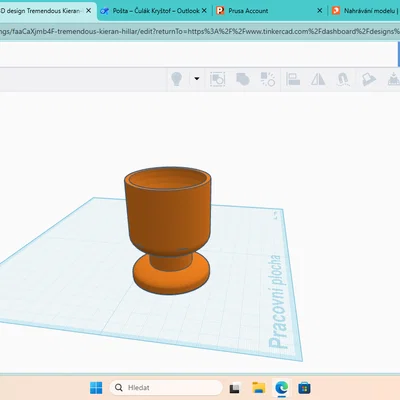Click the Show All lightbulb icon
This screenshot has height=400, width=400.
[x=176, y=79]
